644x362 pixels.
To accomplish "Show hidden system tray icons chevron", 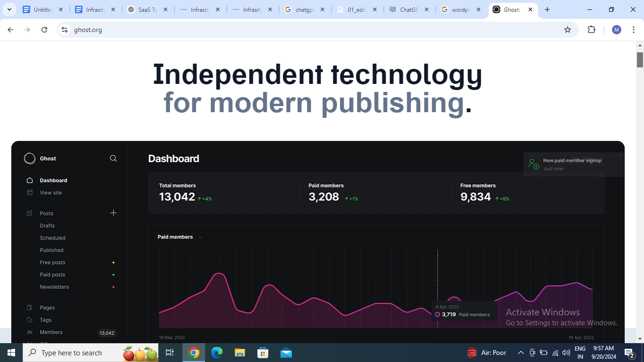I will (520, 353).
